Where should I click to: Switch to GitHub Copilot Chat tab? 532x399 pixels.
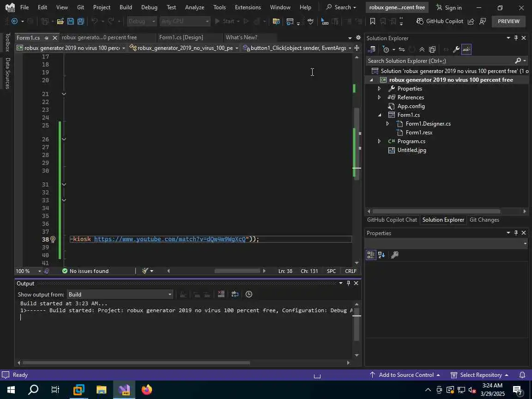point(392,220)
